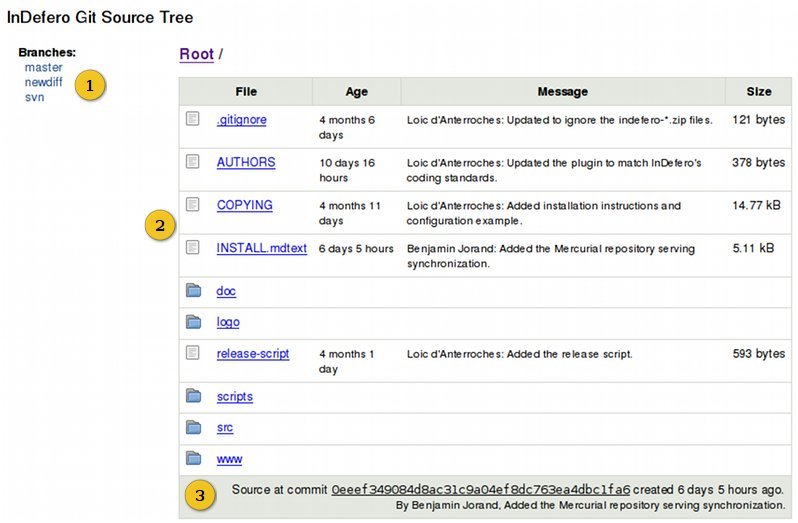The width and height of the screenshot is (798, 523).
Task: Browse into the doc folder
Action: [x=226, y=291]
